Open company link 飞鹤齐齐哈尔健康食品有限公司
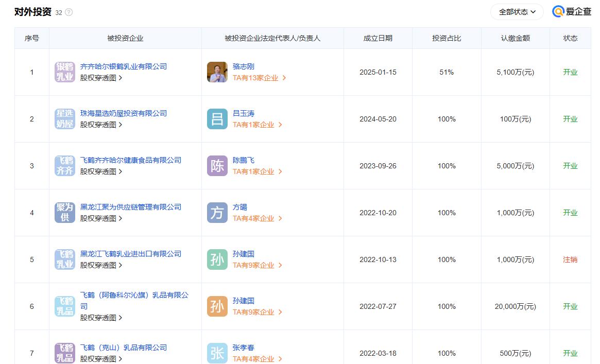Image resolution: width=600 pixels, height=364 pixels. [131, 160]
